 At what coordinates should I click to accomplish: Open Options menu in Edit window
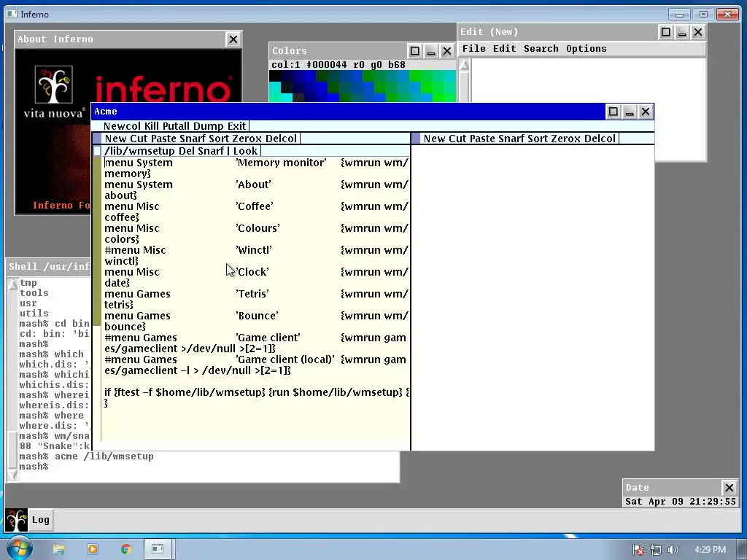click(x=586, y=49)
